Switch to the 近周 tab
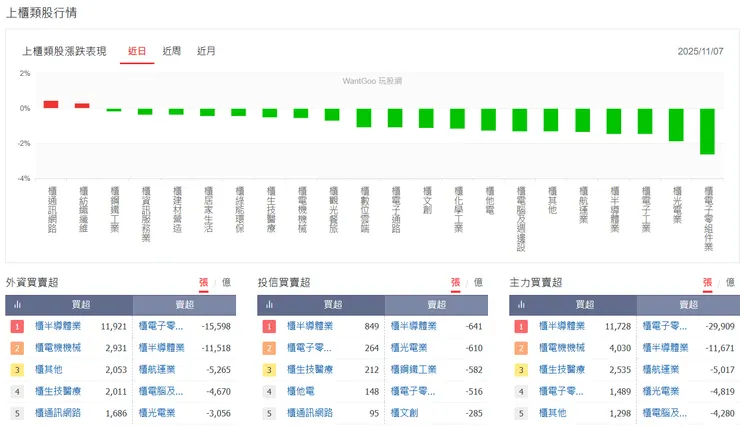740x427 pixels. click(x=172, y=51)
